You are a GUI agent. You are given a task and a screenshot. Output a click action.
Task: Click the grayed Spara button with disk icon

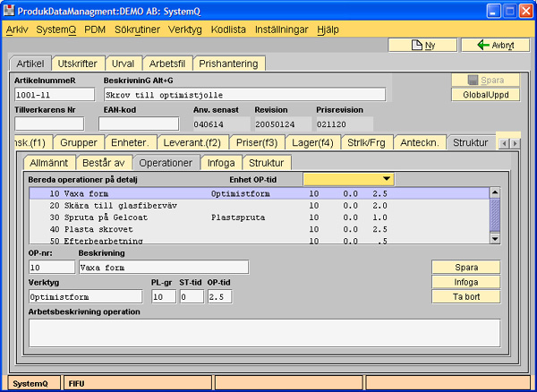[486, 81]
